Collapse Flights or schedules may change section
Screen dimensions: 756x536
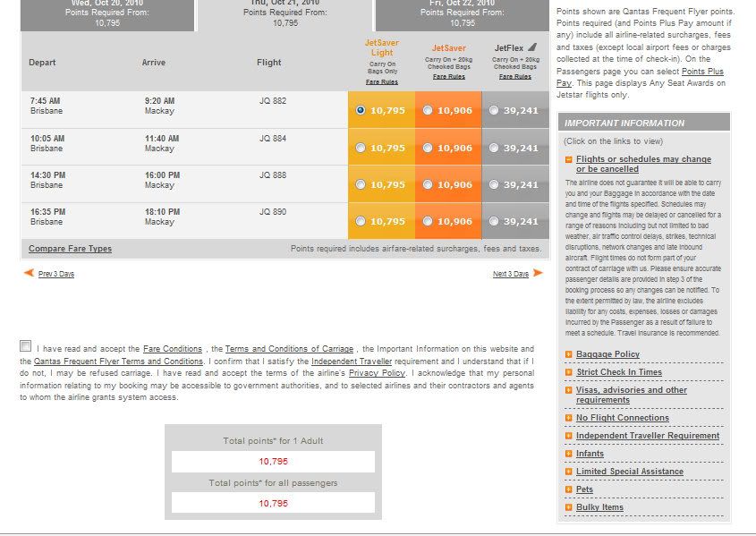568,159
